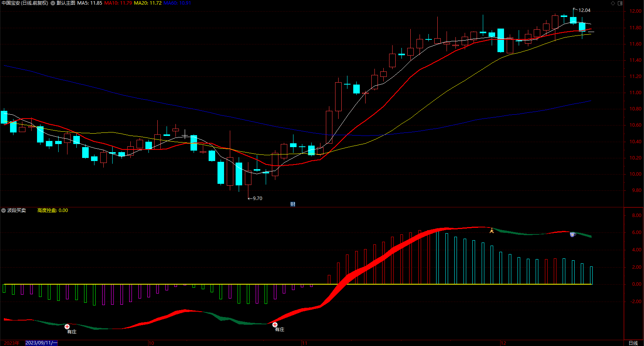Click the MA10: 11.79 label
644x346 pixels.
(118, 3)
